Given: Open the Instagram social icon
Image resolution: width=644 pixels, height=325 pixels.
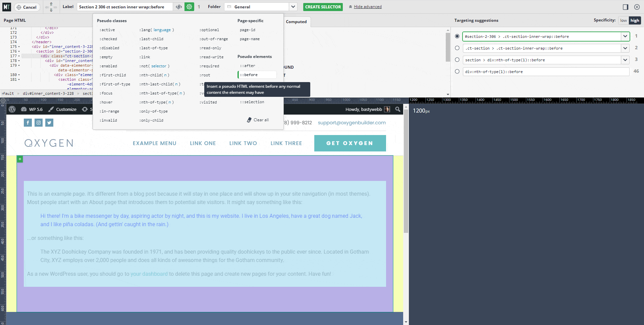Looking at the screenshot, I should pyautogui.click(x=39, y=123).
